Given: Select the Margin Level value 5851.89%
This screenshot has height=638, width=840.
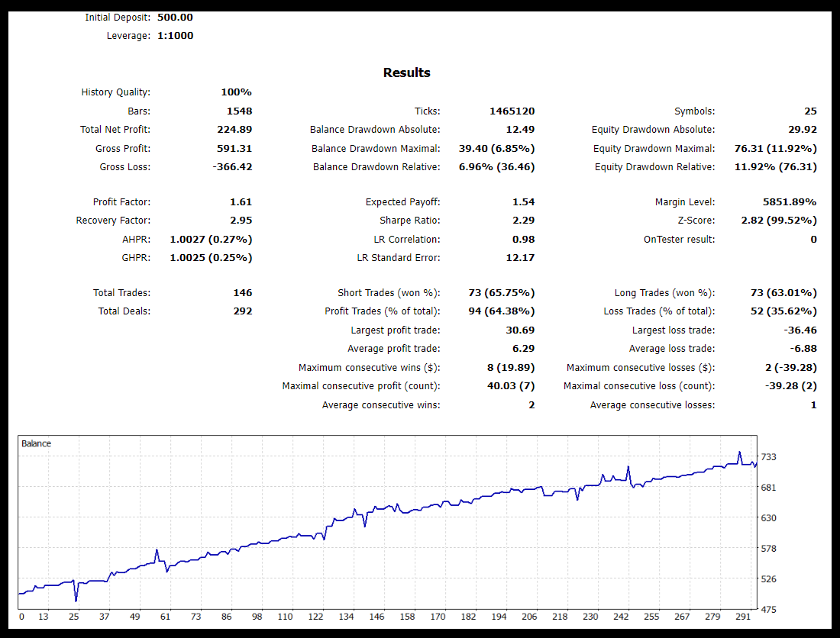Looking at the screenshot, I should (790, 202).
